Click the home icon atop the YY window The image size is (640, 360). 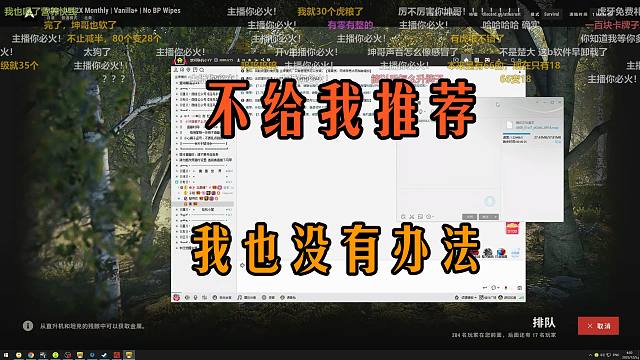pos(179,60)
